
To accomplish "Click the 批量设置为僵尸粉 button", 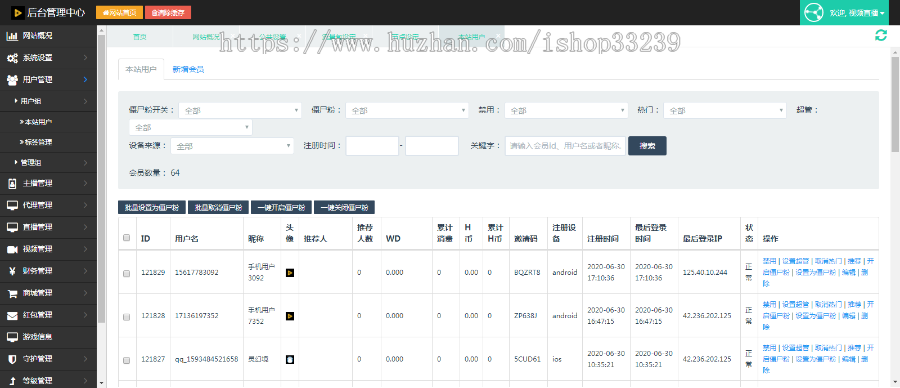I will coord(152,207).
